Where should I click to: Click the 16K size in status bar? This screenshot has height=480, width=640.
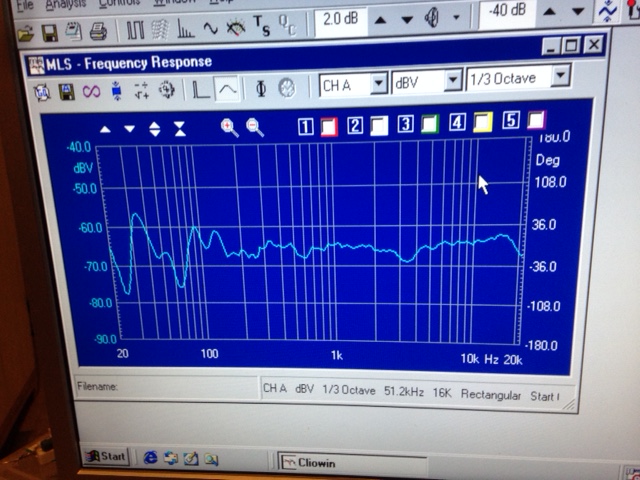click(x=442, y=393)
